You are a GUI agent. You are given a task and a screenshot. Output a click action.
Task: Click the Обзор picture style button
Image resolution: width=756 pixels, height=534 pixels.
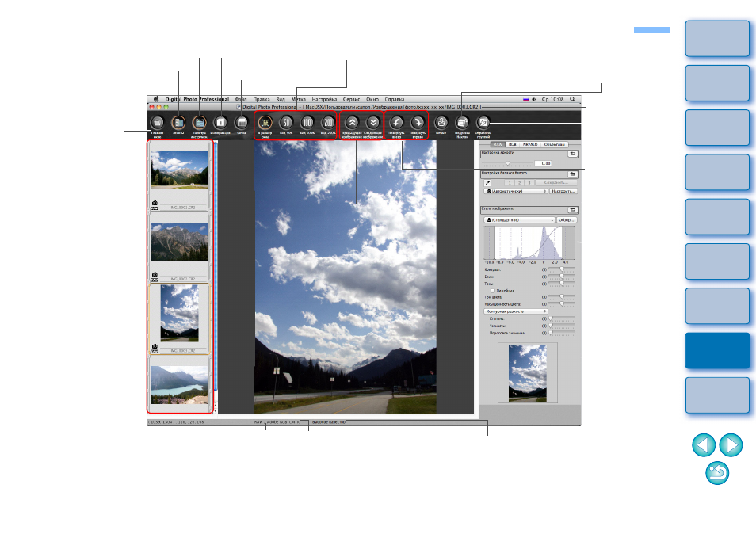click(566, 219)
